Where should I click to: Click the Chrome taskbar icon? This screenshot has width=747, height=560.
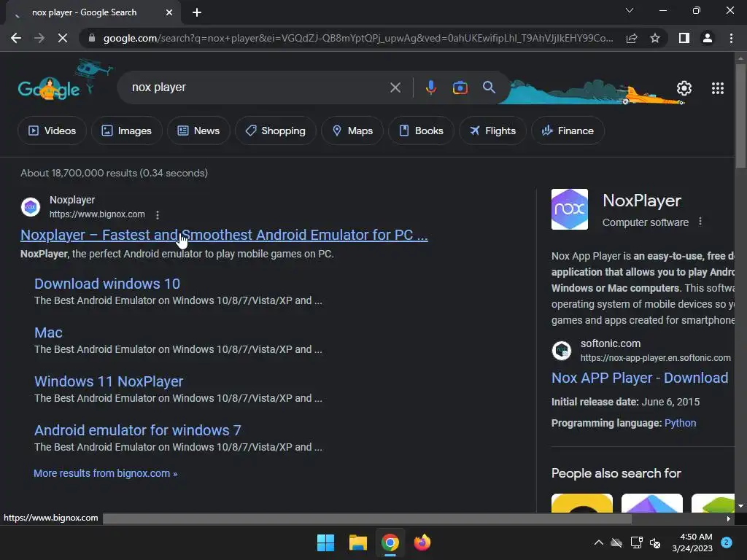pos(390,542)
